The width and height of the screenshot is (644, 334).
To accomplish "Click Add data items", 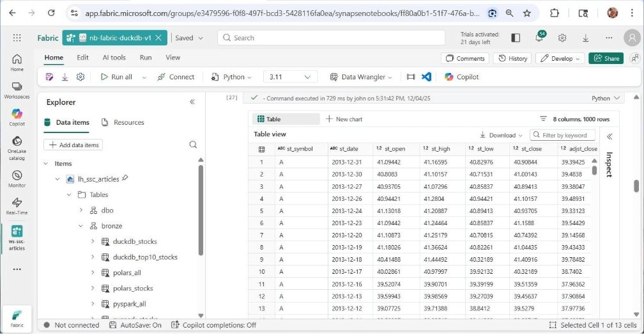I will (x=73, y=145).
